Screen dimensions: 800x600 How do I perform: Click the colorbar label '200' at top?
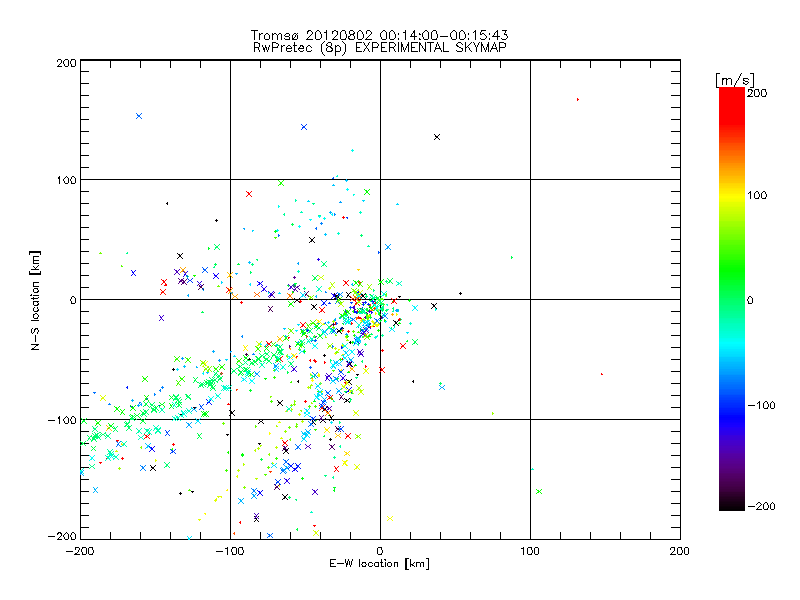[x=757, y=93]
